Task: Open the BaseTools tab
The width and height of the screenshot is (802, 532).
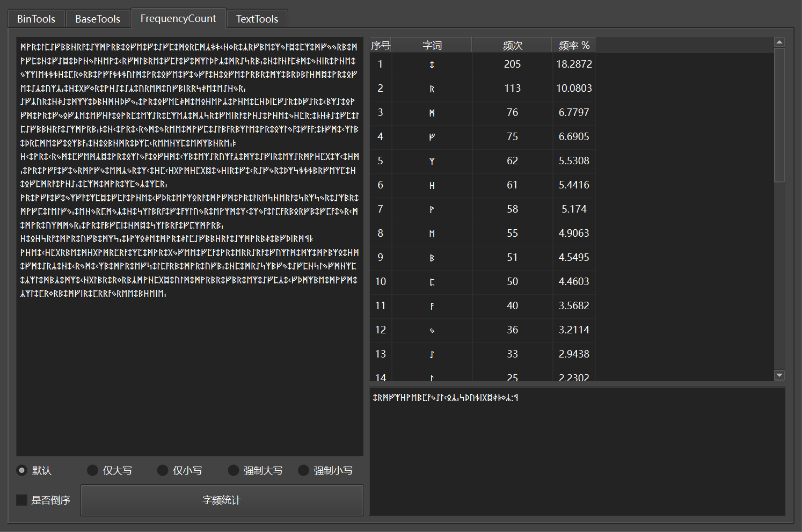Action: (98, 19)
